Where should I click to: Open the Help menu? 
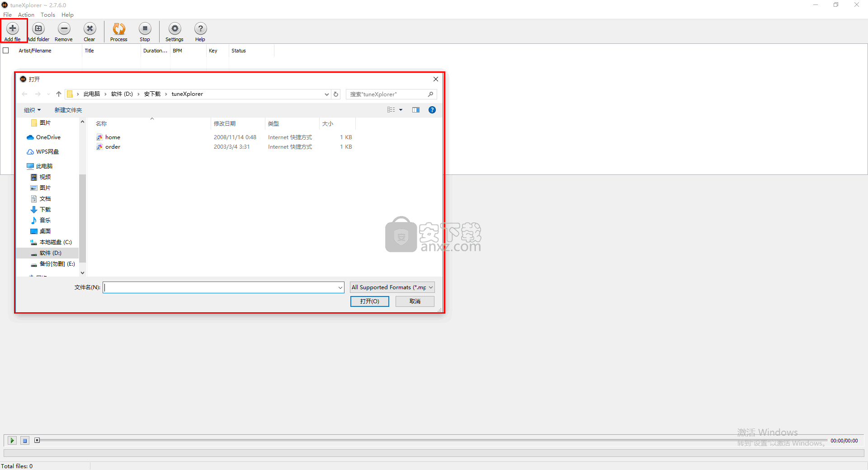click(67, 14)
